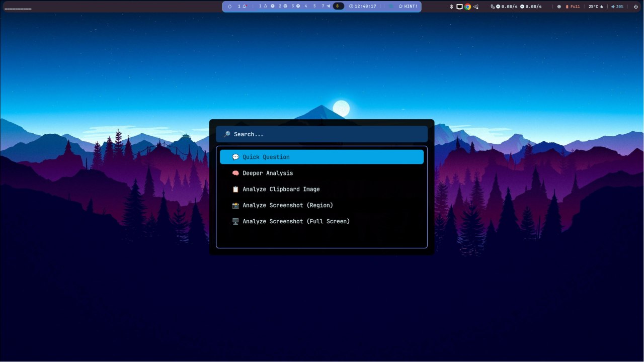Choose Analyze Clipboard Image from the menu

(281, 189)
